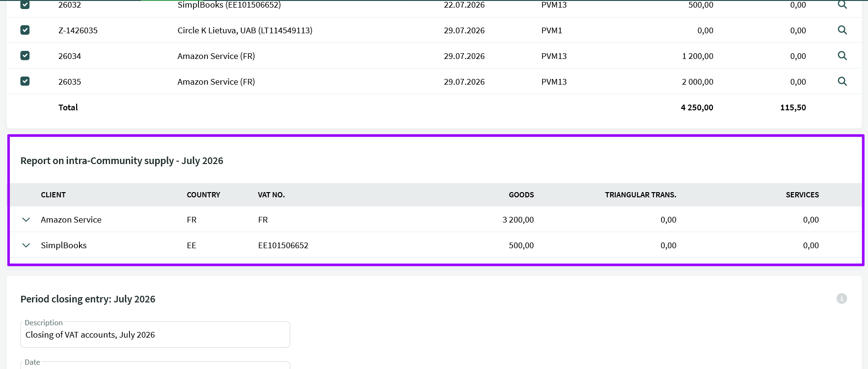Select the COUNTRY column header
The width and height of the screenshot is (868, 369).
(203, 195)
